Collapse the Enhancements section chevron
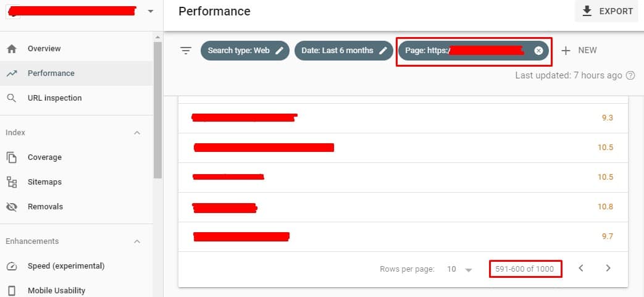This screenshot has width=644, height=297. click(137, 241)
